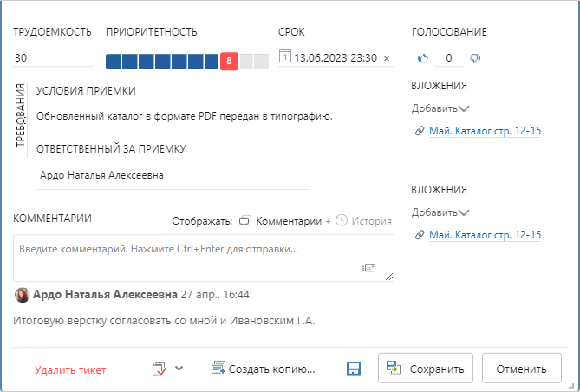
Task: Open first Май. Каталог стр. 12-15 attachment
Action: [485, 132]
